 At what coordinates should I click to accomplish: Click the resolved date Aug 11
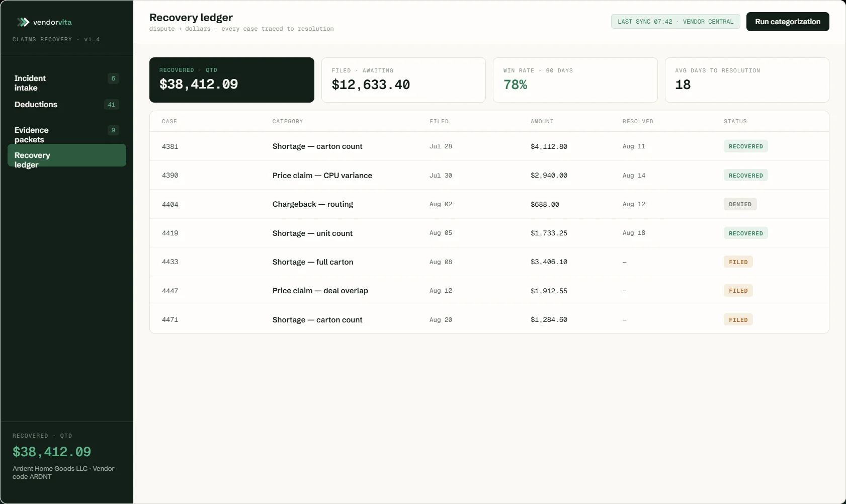tap(634, 146)
